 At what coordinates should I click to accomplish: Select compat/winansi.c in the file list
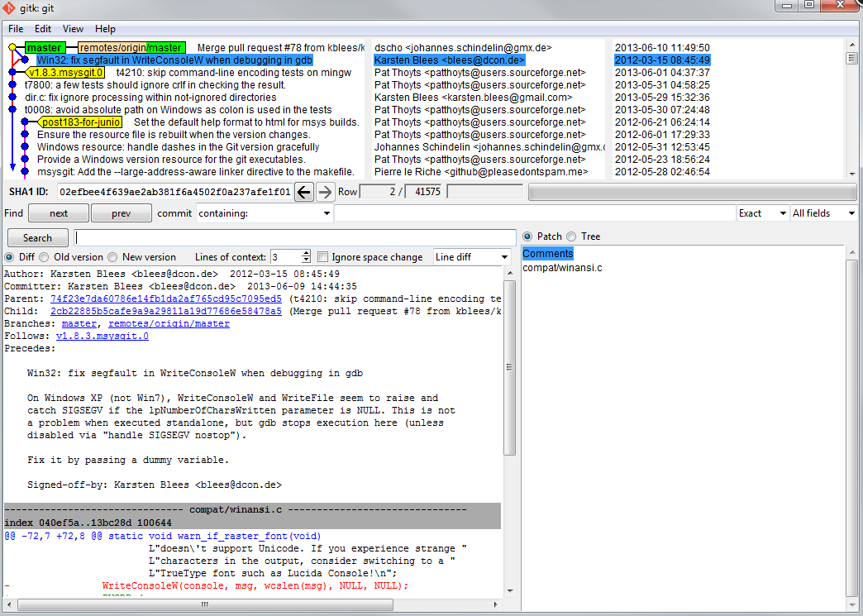click(562, 268)
